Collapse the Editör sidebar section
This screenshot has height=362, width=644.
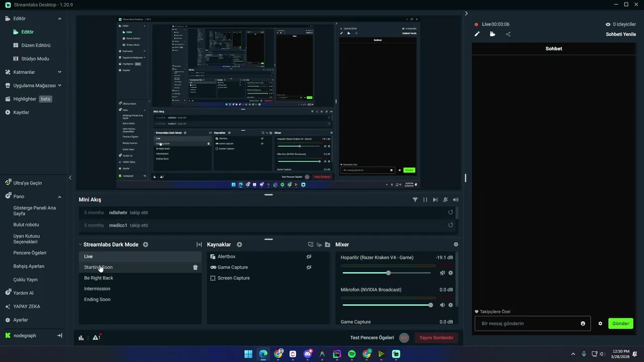click(59, 19)
